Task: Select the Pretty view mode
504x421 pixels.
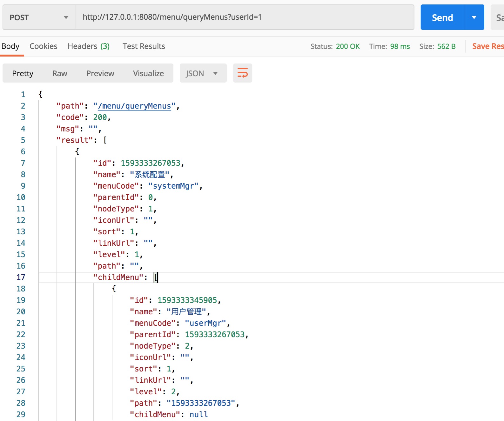Action: (23, 73)
